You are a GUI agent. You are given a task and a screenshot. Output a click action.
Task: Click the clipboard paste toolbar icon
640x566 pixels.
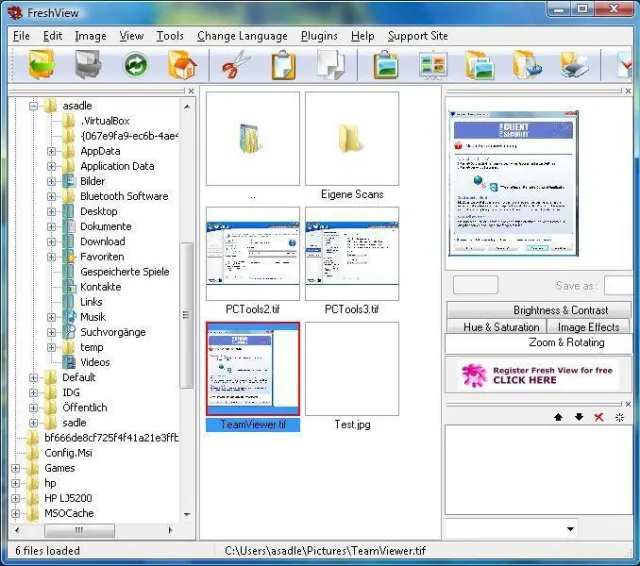coord(284,66)
